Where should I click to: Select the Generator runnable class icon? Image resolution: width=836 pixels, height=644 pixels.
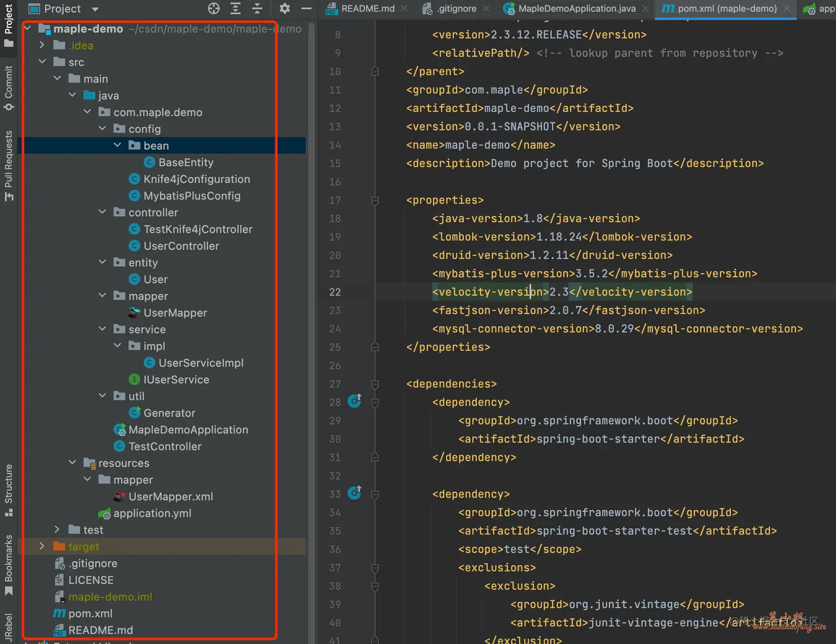134,412
